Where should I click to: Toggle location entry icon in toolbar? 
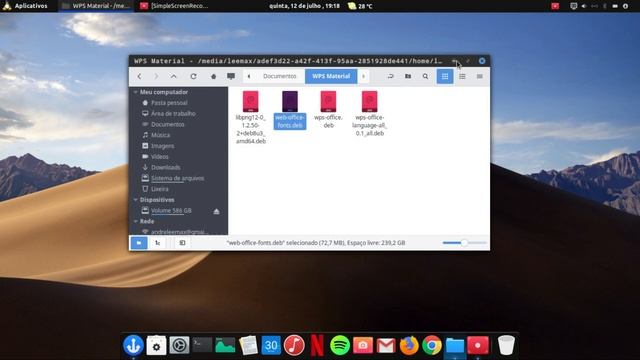point(391,76)
